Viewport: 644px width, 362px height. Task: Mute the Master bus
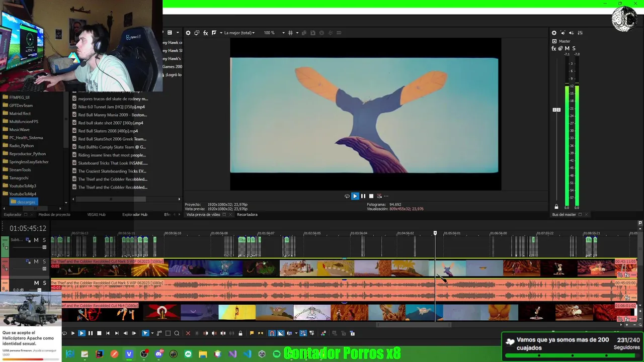coord(567,49)
